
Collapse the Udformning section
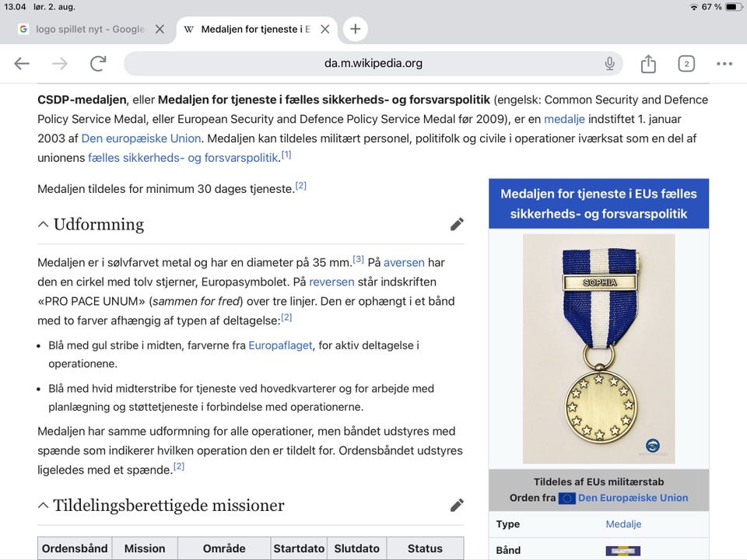tap(44, 223)
